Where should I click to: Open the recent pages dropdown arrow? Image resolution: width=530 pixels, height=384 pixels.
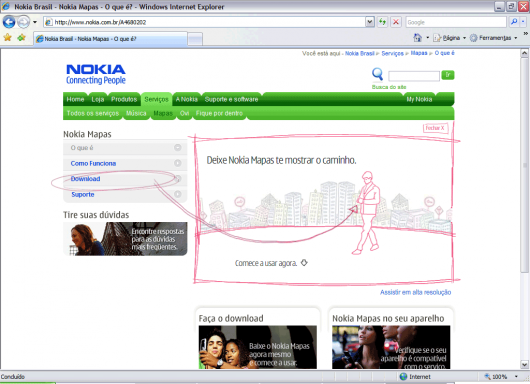[x=34, y=22]
